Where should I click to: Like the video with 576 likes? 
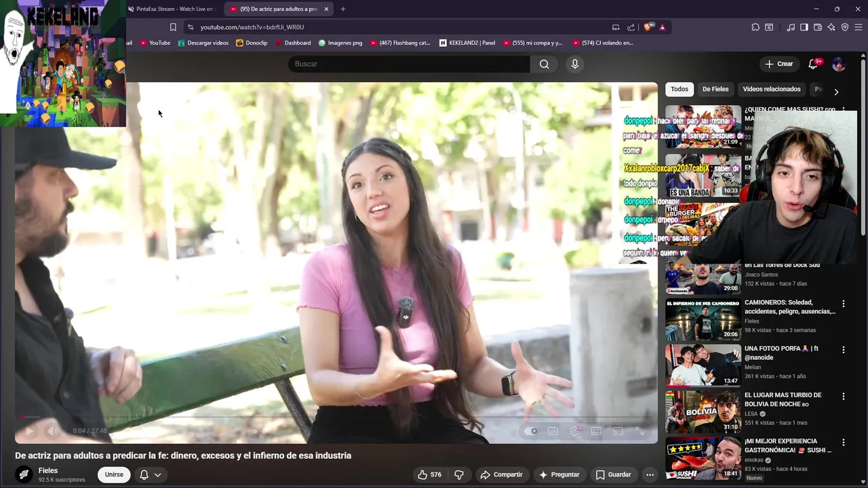[x=429, y=474]
